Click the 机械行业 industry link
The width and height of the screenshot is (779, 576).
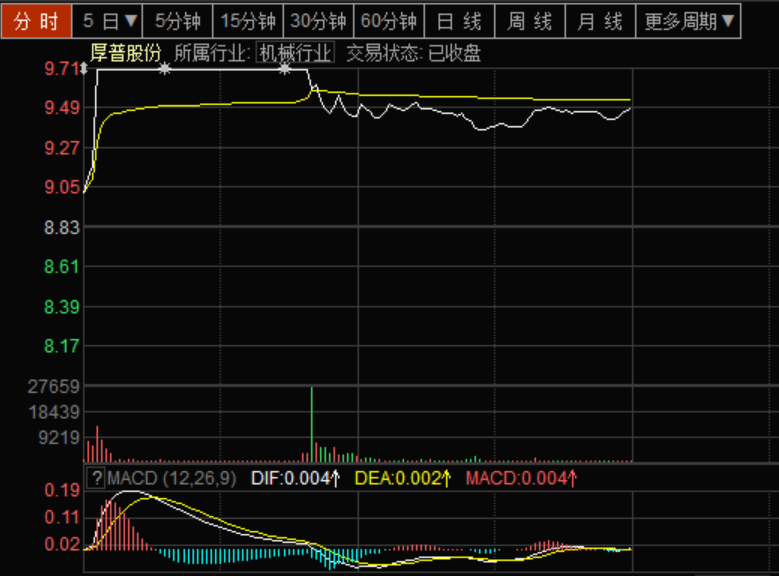coord(295,53)
